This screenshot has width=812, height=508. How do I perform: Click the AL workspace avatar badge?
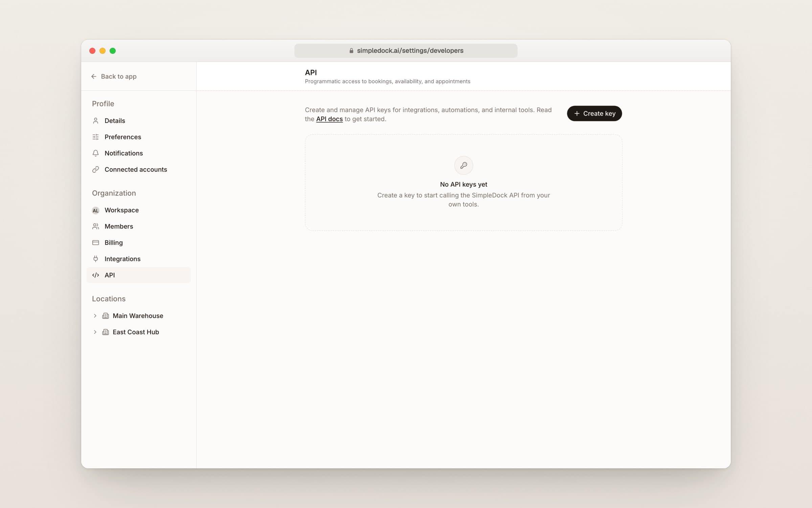point(96,210)
